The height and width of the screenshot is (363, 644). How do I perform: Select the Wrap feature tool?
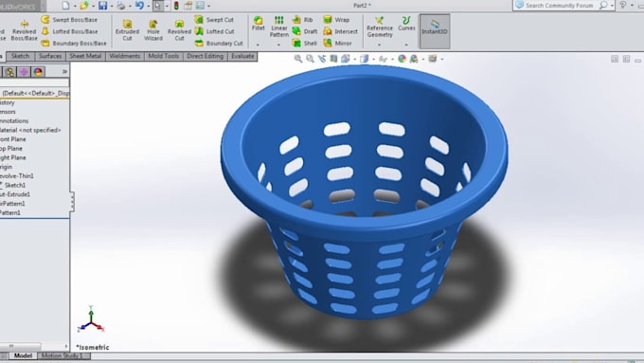336,20
